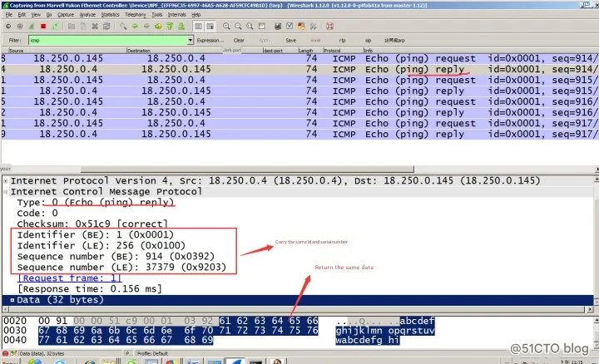Click the start capture shark-fin icon
The image size is (599, 364).
32,27
